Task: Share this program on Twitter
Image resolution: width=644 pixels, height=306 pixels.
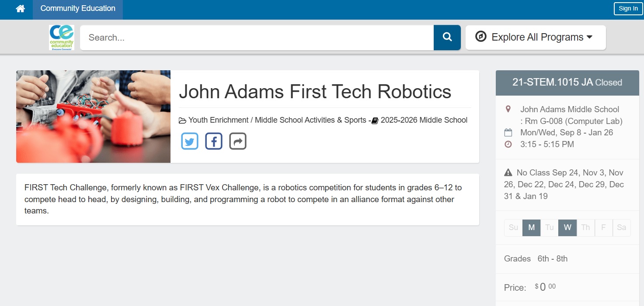Action: (190, 141)
